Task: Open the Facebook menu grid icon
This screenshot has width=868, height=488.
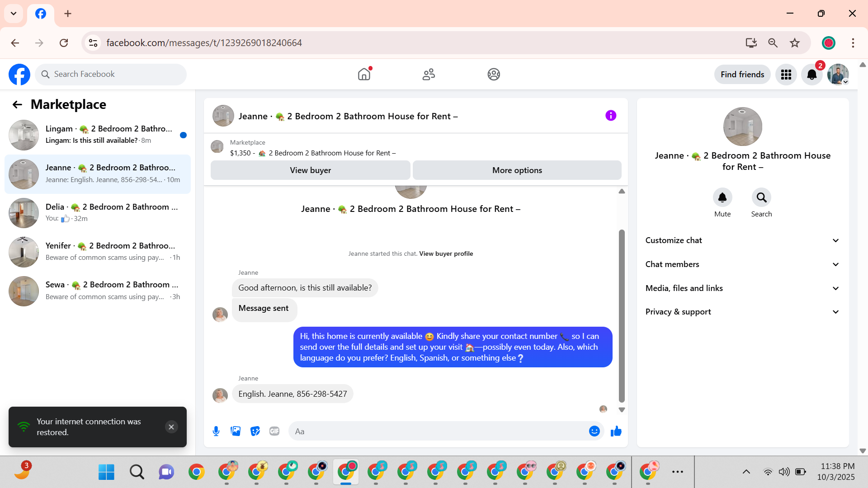Action: coord(786,74)
